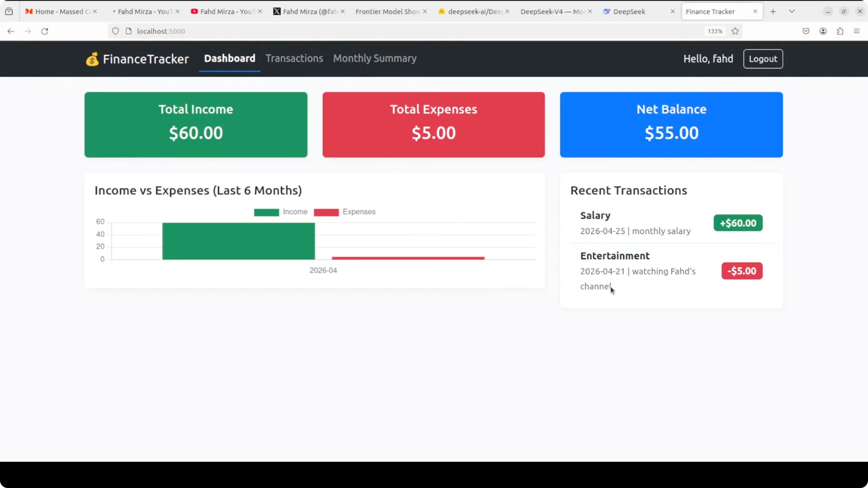Click the 2026-04-25 monthly salary text
Viewport: 868px width, 488px height.
(x=635, y=231)
